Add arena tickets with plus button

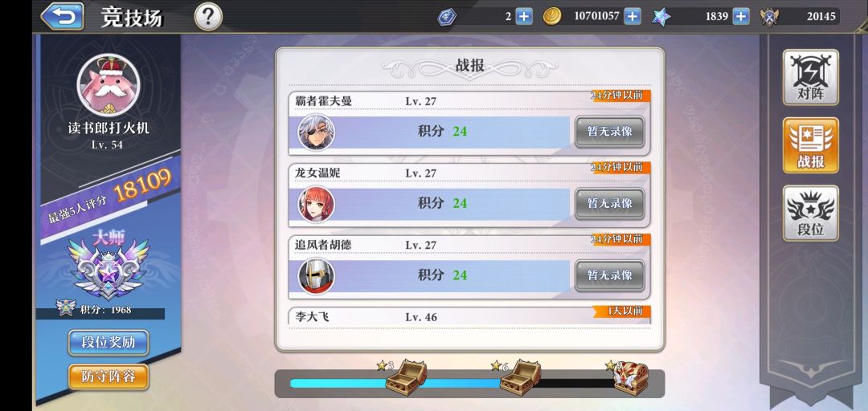[x=524, y=17]
